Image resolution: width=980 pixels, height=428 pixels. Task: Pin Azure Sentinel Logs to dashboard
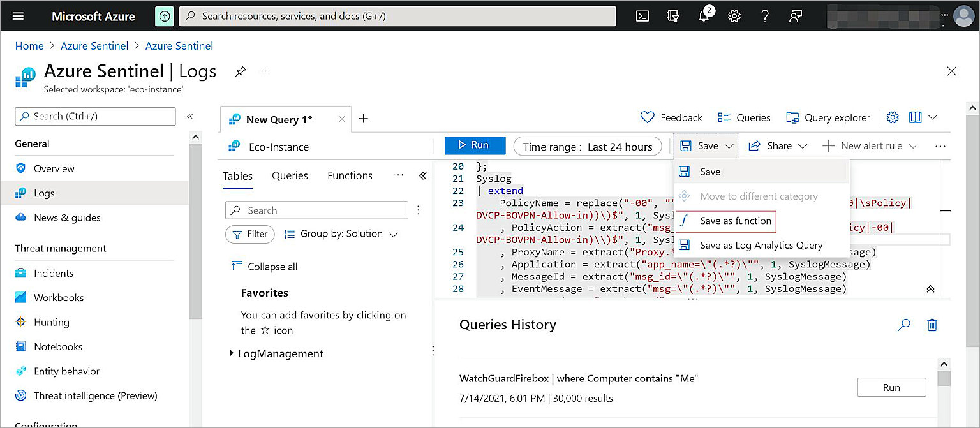tap(241, 71)
